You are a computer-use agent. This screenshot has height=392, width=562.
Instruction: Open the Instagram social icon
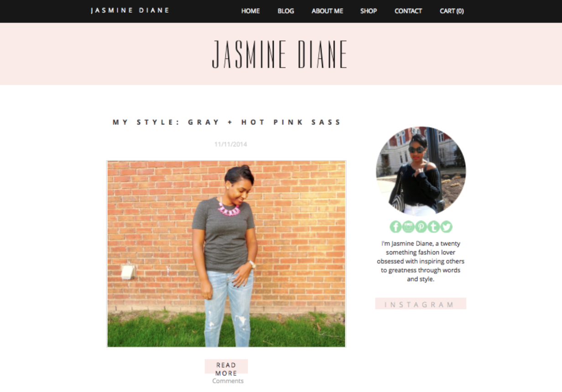(x=408, y=227)
